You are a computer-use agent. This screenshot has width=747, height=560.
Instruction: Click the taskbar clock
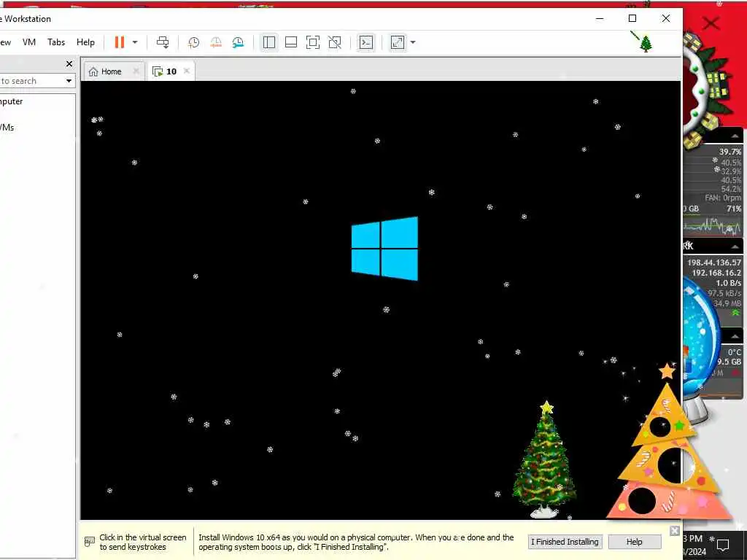(694, 545)
